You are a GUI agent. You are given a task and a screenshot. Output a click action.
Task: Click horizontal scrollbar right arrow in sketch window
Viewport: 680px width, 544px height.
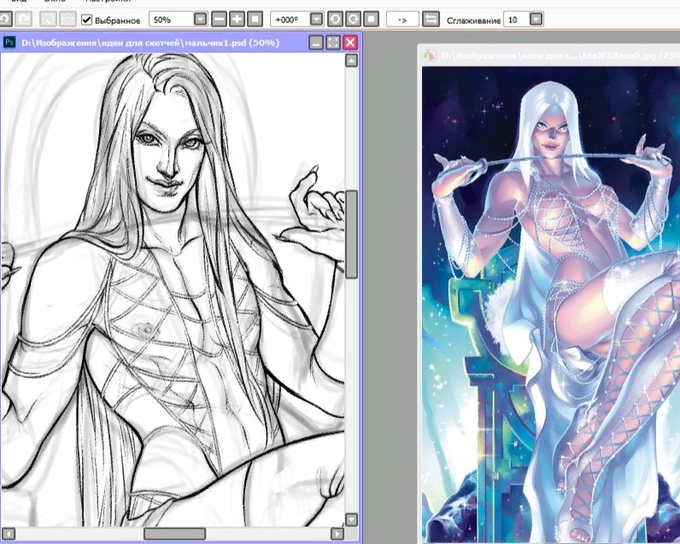pos(337,534)
